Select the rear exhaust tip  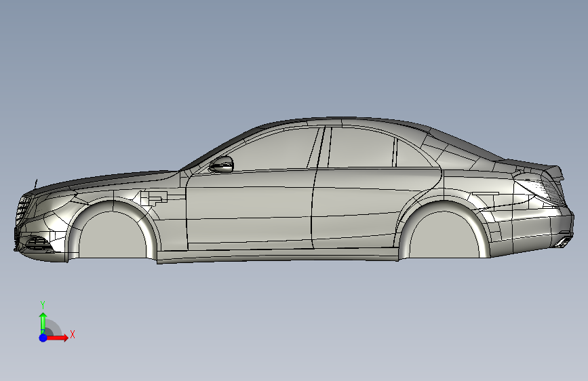pos(562,242)
